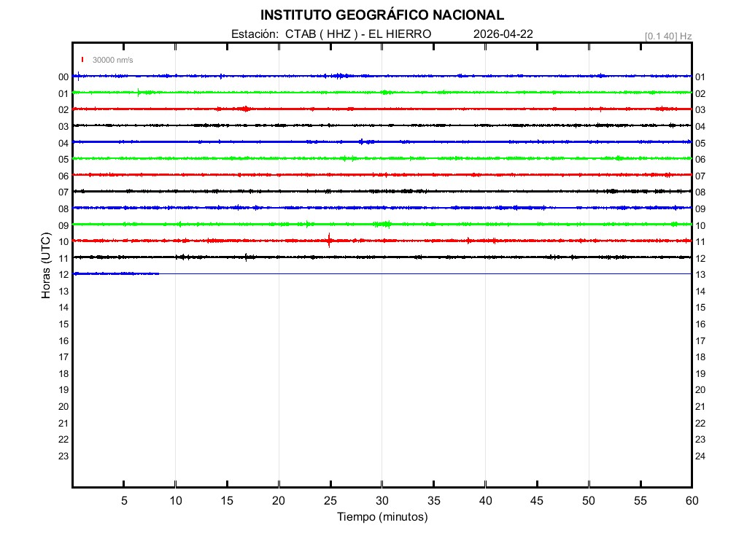Click the Tiempo (minutos) axis label
This screenshot has height=560, width=747.
pyautogui.click(x=382, y=517)
